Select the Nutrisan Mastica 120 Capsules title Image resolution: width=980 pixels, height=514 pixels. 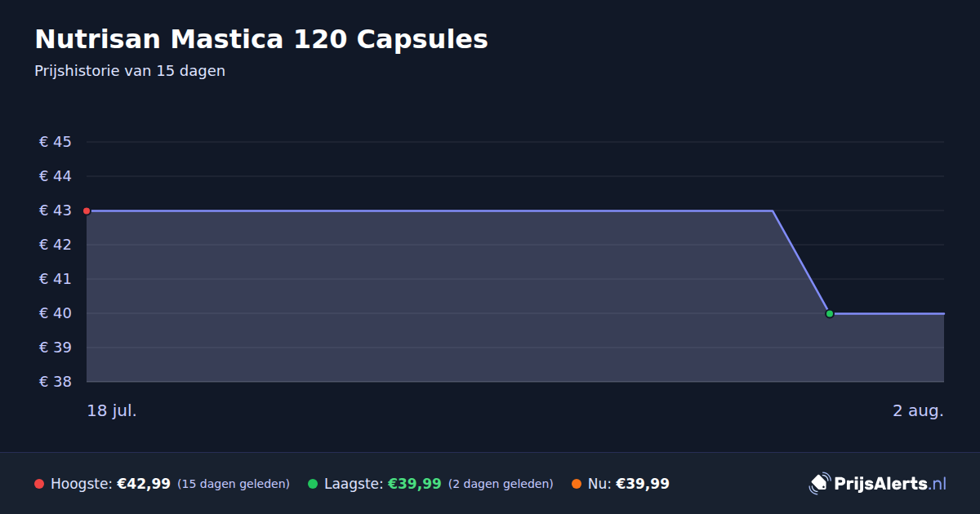click(261, 39)
